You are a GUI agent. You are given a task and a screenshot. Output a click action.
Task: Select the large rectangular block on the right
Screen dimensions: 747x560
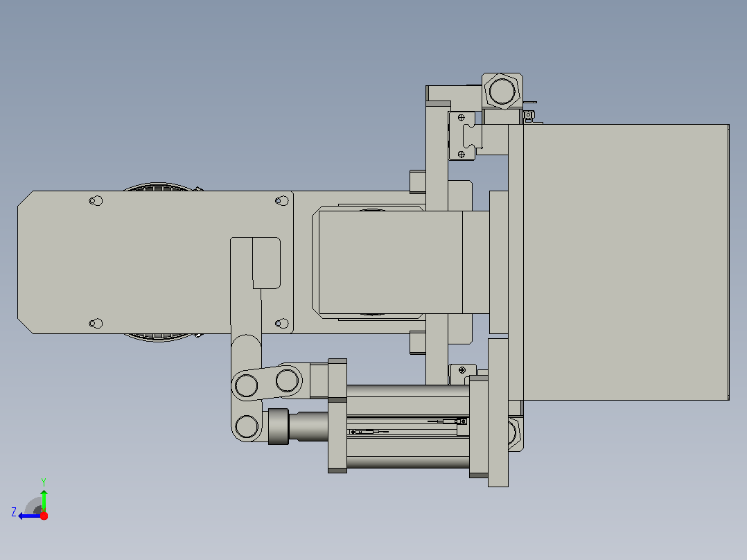[x=626, y=262]
